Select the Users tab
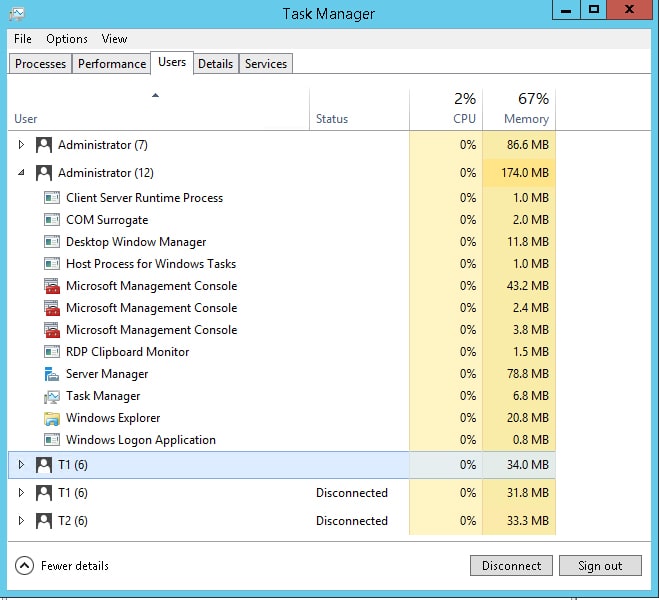 click(x=172, y=62)
